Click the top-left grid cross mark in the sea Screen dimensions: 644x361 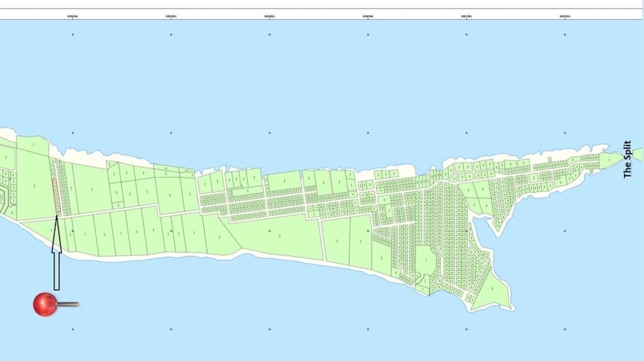[x=73, y=35]
